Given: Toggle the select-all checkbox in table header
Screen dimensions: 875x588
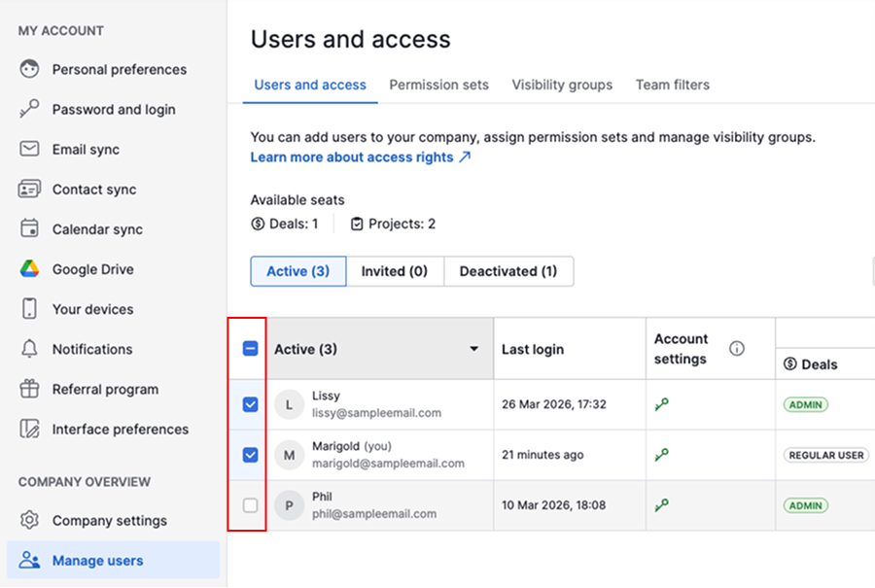Looking at the screenshot, I should pyautogui.click(x=250, y=348).
